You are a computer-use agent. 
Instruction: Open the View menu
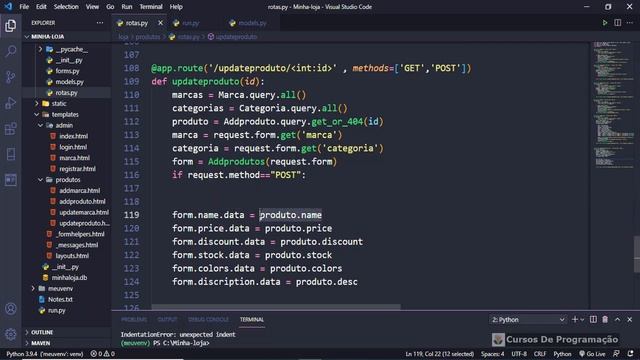click(x=92, y=7)
